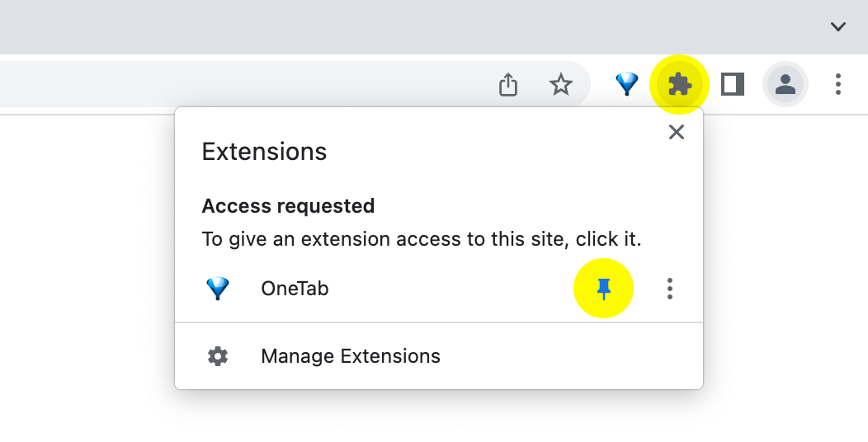The width and height of the screenshot is (868, 442).
Task: Click the gear icon beside Manage Extensions
Action: pos(218,356)
